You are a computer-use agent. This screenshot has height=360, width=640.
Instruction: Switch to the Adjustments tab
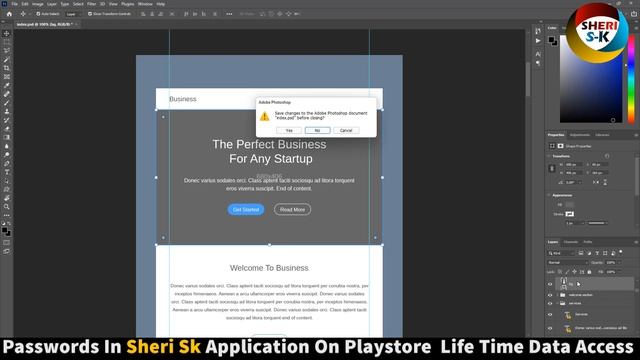[580, 135]
